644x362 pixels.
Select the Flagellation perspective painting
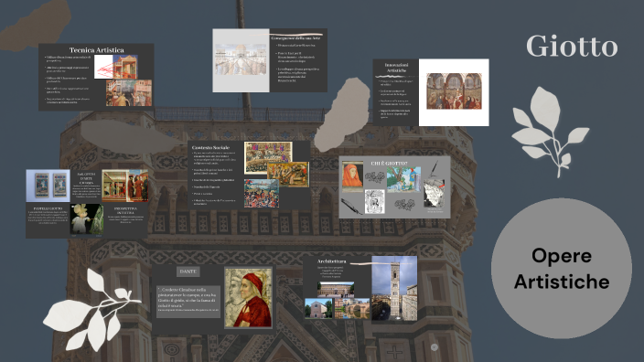point(124,186)
